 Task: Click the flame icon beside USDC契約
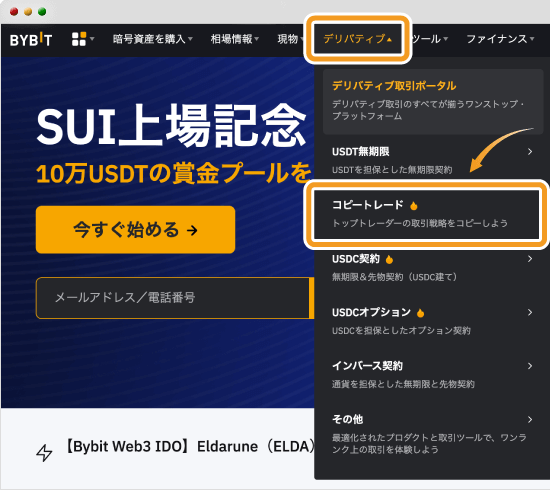click(389, 260)
